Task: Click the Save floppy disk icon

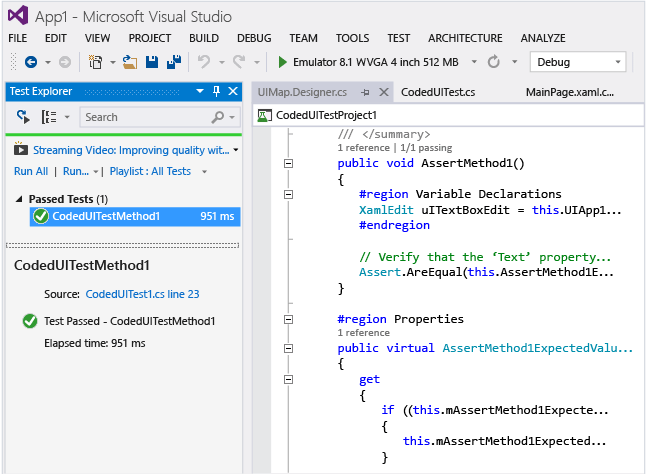Action: tap(152, 62)
